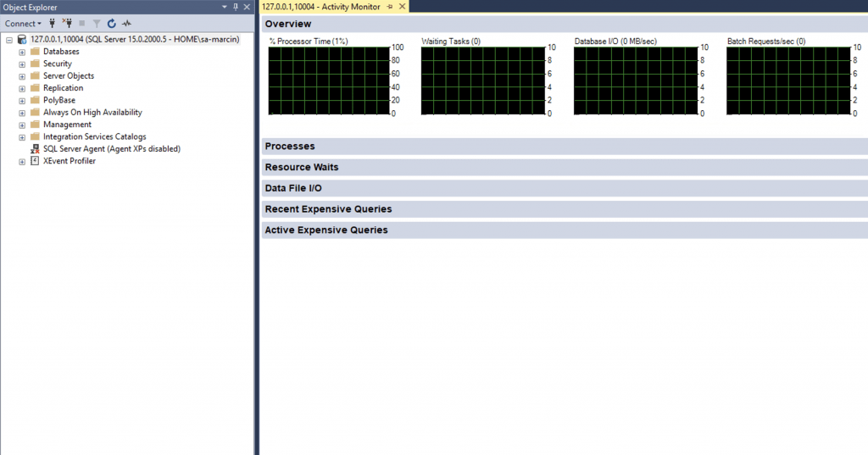Expand the Recent Expensive Queries section
Screen dimensions: 868x455
pos(565,209)
